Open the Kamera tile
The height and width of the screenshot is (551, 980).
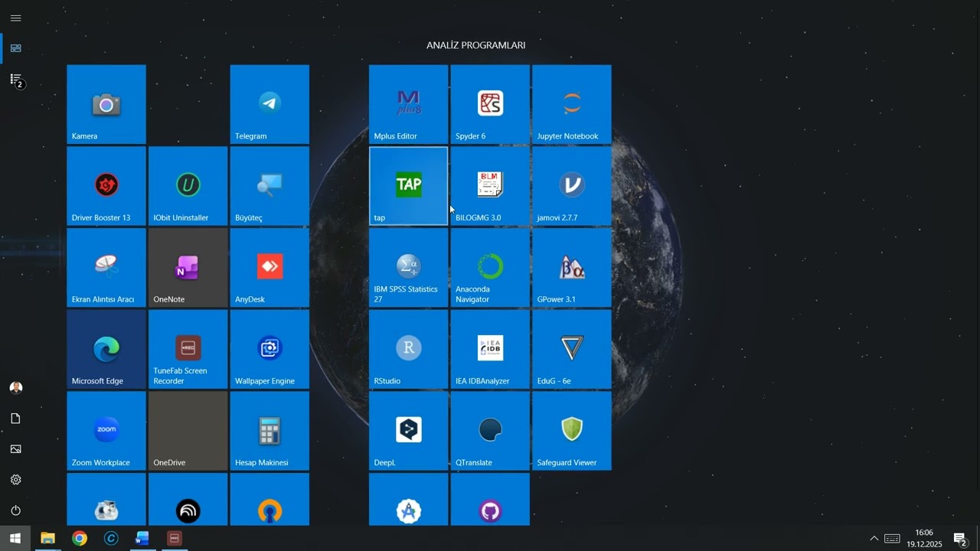tap(106, 104)
